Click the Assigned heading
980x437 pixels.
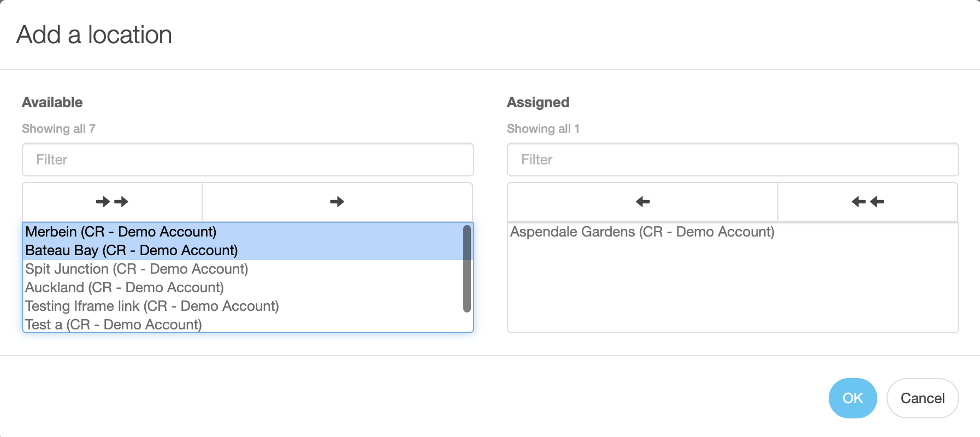pyautogui.click(x=538, y=102)
